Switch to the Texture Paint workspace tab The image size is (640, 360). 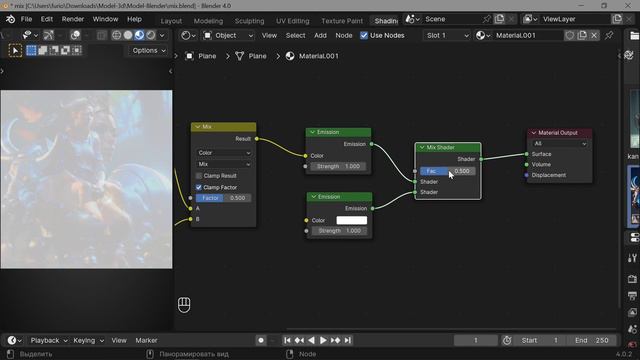click(x=342, y=21)
